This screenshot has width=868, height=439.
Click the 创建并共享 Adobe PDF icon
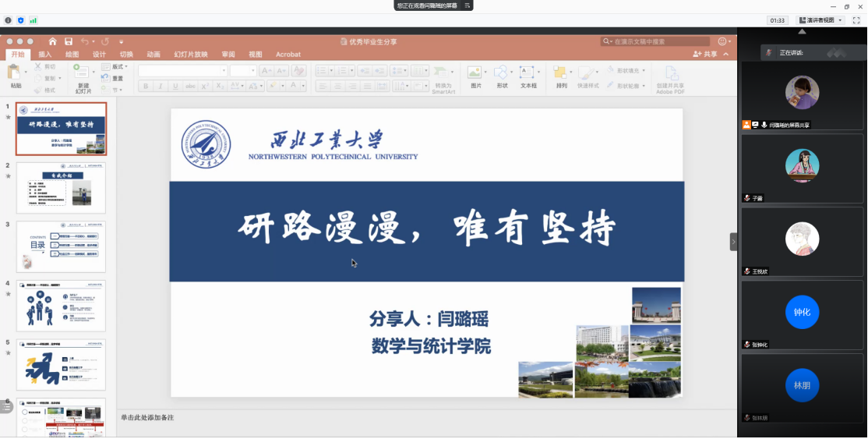[x=669, y=73]
